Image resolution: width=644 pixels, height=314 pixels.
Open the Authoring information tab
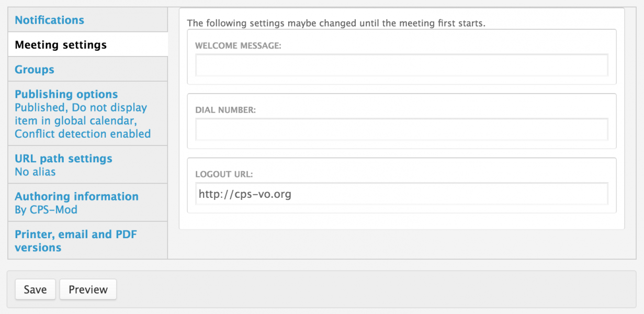point(76,197)
